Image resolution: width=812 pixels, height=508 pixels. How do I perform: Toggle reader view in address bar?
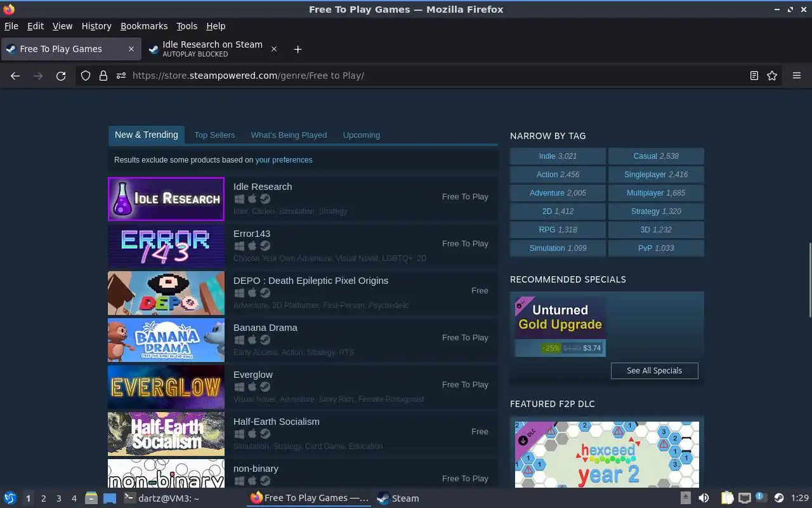point(754,76)
